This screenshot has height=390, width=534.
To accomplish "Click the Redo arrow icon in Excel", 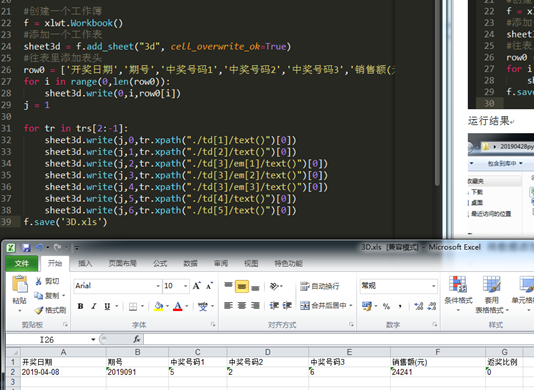I will [57, 248].
